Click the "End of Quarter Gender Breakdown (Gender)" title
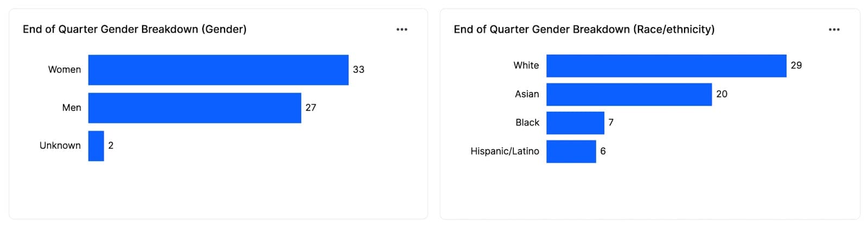Viewport: 868px width, 230px height. point(135,29)
